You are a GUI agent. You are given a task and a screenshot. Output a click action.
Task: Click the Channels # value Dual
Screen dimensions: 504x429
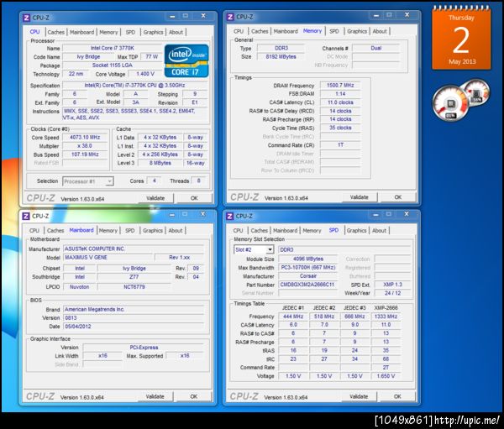point(375,48)
